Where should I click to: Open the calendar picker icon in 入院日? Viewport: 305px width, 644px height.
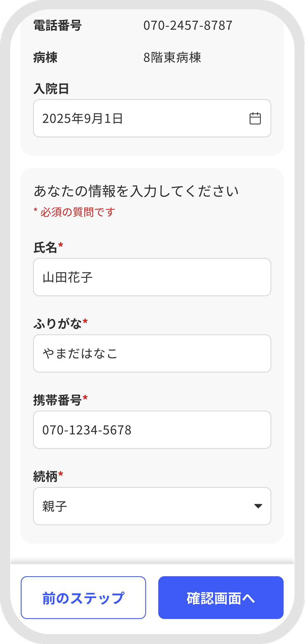click(x=255, y=119)
